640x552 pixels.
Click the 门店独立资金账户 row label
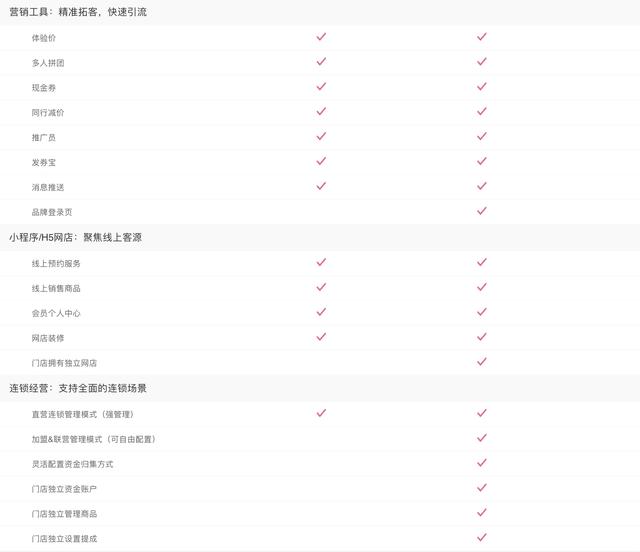pos(64,489)
